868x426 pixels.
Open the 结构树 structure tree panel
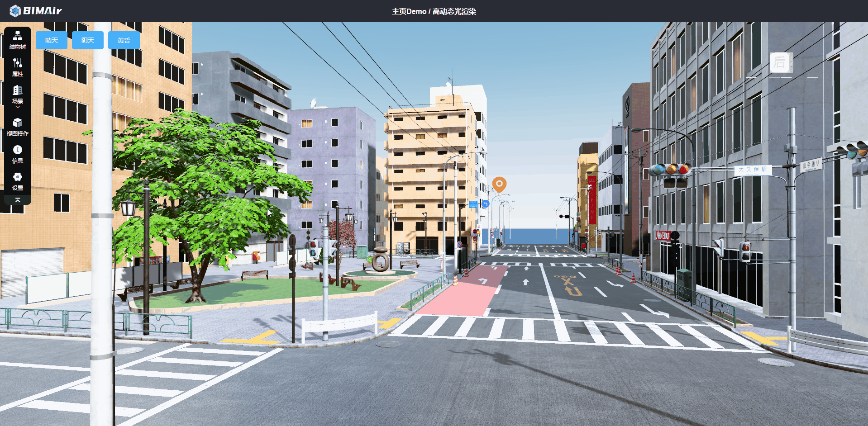pyautogui.click(x=17, y=40)
